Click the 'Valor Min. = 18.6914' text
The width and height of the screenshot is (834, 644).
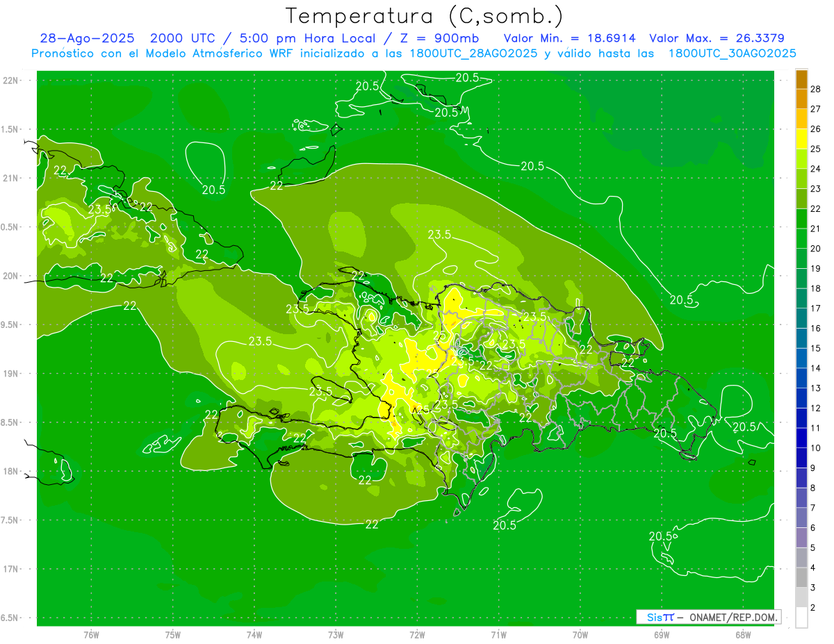569,39
